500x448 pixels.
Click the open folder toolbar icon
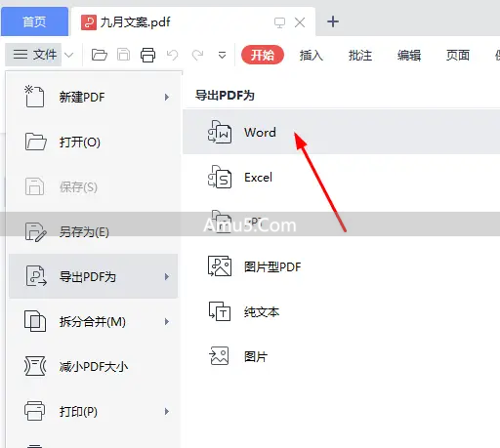click(x=100, y=55)
